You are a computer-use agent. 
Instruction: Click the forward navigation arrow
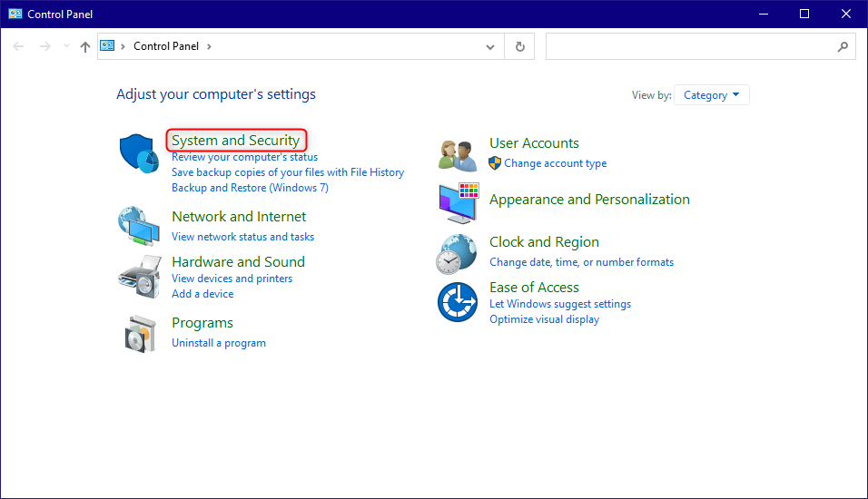tap(45, 46)
